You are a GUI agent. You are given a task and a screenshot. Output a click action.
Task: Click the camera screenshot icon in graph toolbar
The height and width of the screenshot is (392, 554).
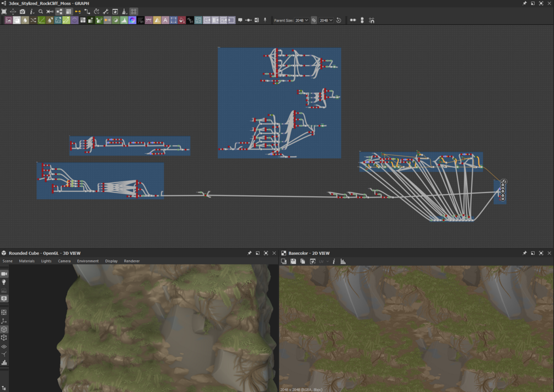pyautogui.click(x=22, y=12)
